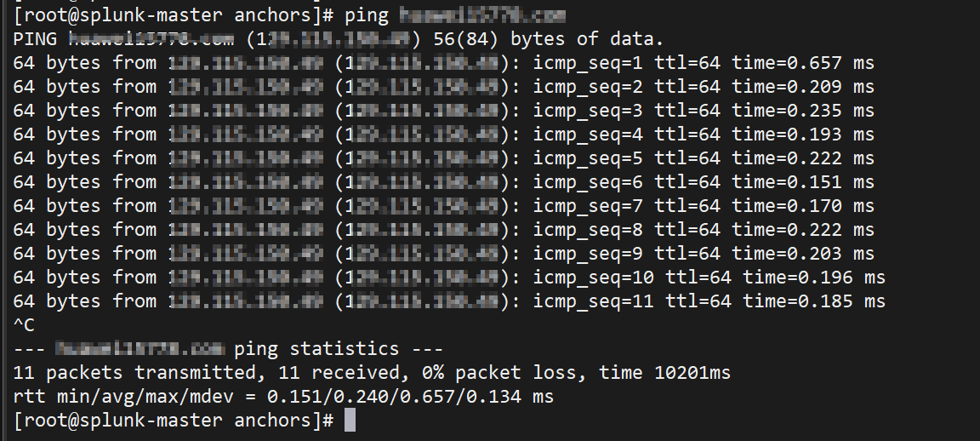Image resolution: width=980 pixels, height=441 pixels.
Task: Click the icmp_seq=1 text
Action: (x=583, y=63)
